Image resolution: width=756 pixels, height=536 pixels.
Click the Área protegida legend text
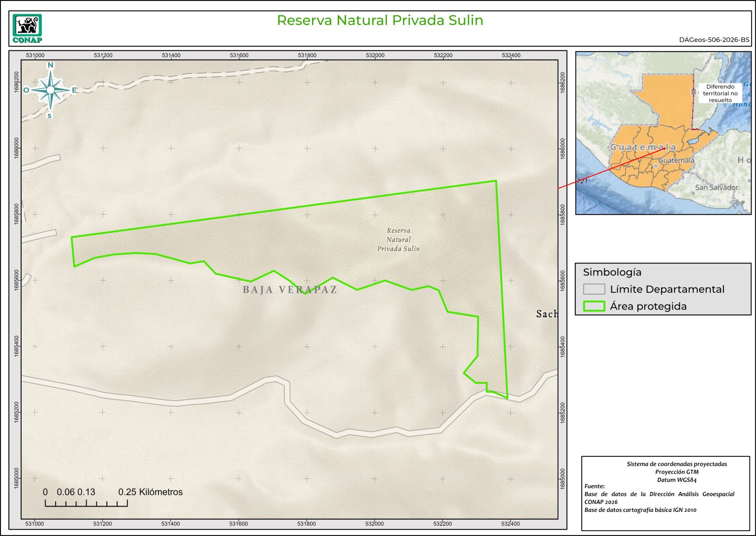coord(648,306)
